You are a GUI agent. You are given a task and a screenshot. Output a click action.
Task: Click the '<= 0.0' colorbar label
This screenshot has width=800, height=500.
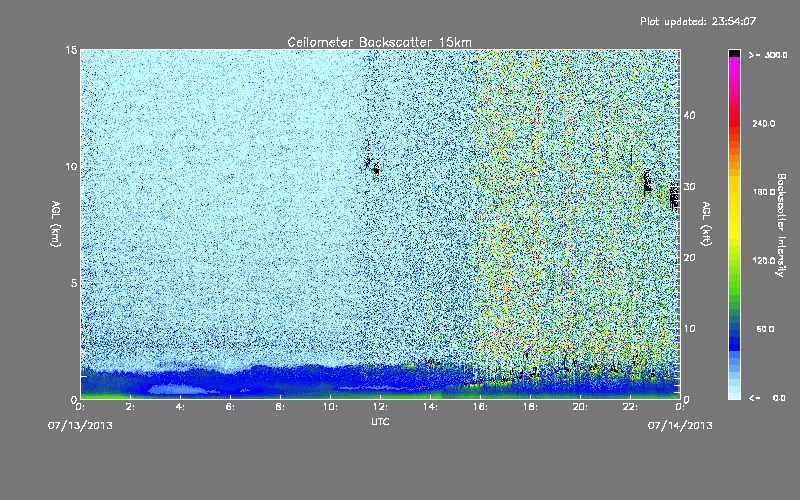coord(768,398)
